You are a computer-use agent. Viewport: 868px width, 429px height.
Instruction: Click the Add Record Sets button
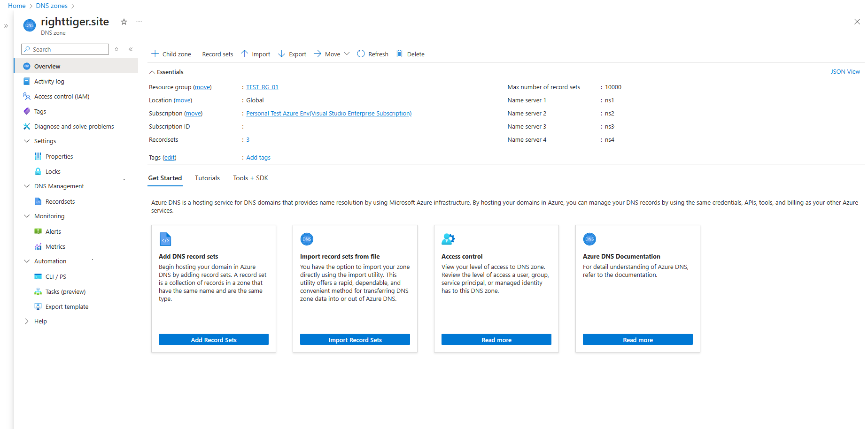pos(214,340)
